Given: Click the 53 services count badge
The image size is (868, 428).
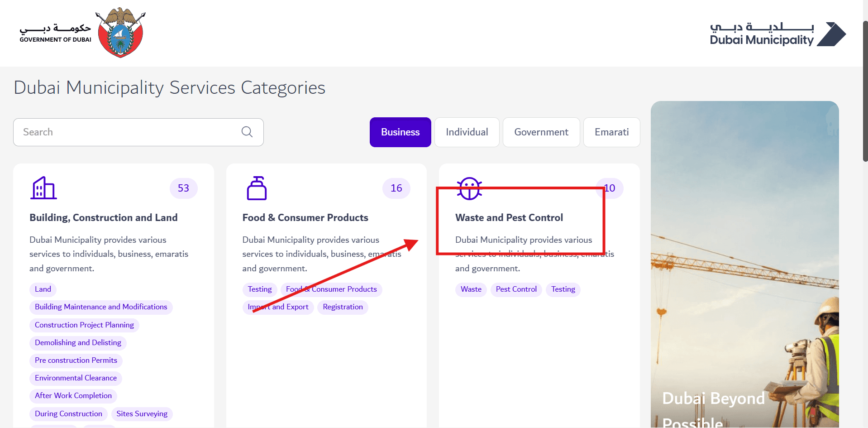Looking at the screenshot, I should coord(184,188).
